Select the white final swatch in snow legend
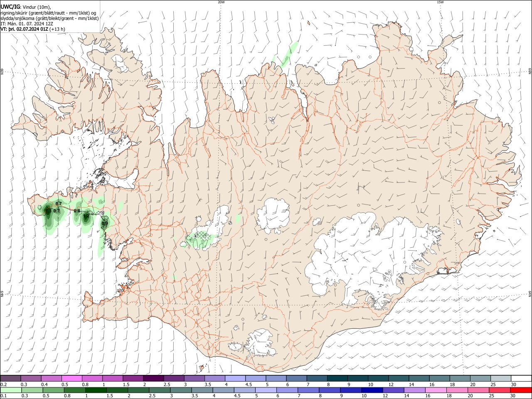The image size is (532, 399). coord(521,378)
